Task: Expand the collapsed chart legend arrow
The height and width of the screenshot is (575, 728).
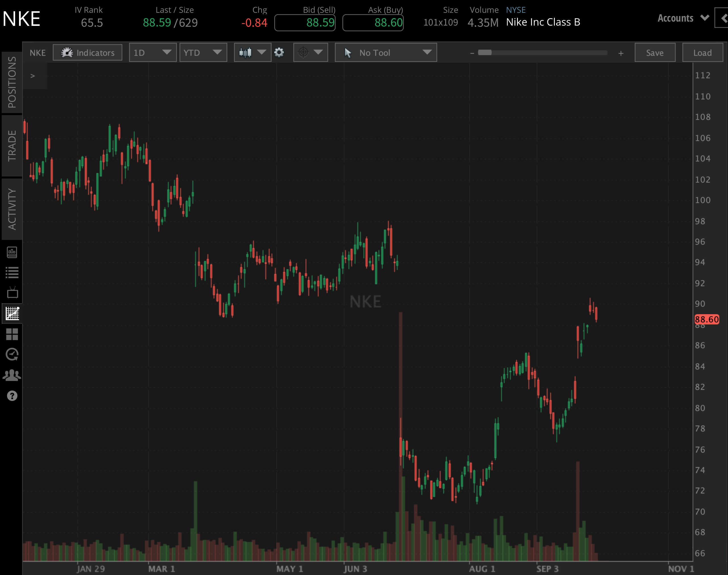Action: pyautogui.click(x=33, y=76)
